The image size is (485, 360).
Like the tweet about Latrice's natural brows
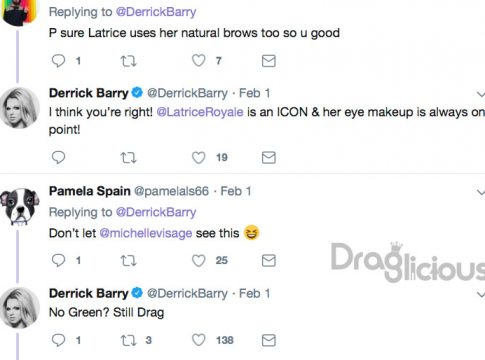coord(198,61)
